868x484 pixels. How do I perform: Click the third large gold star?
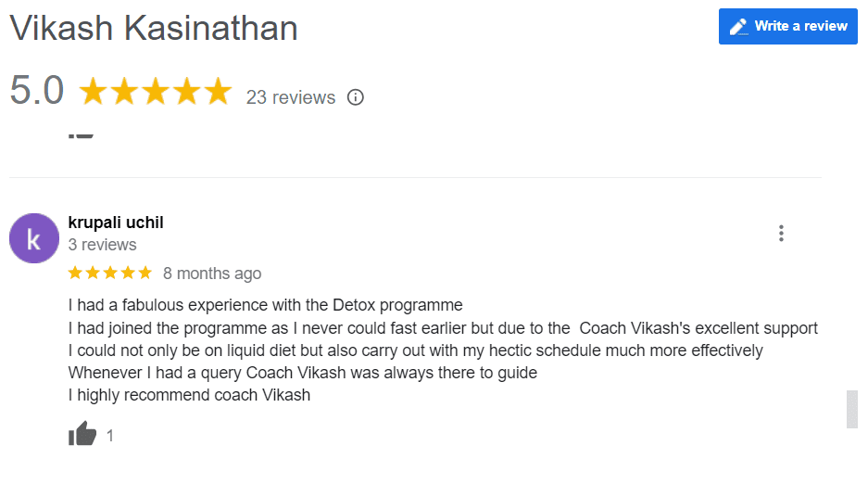tap(156, 92)
